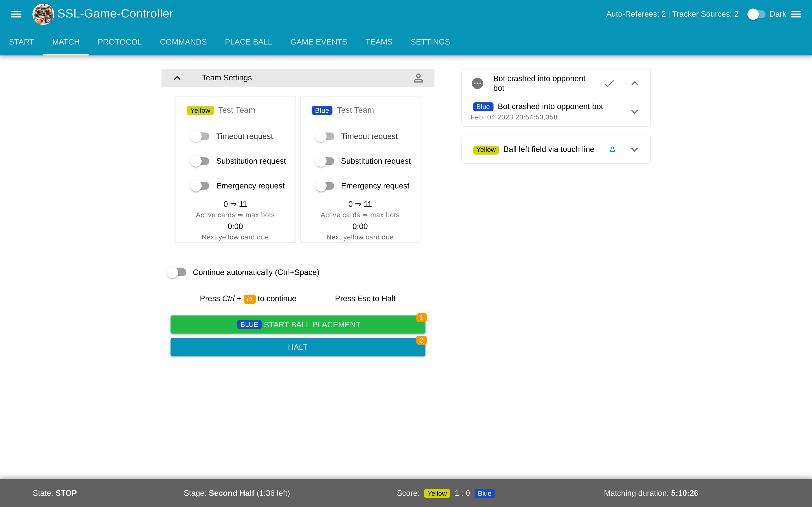812x507 pixels.
Task: Expand Ball left field via touch line
Action: click(634, 150)
